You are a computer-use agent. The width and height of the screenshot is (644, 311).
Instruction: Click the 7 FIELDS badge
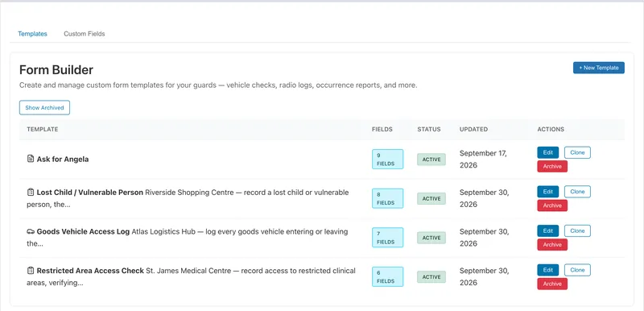[x=387, y=238]
